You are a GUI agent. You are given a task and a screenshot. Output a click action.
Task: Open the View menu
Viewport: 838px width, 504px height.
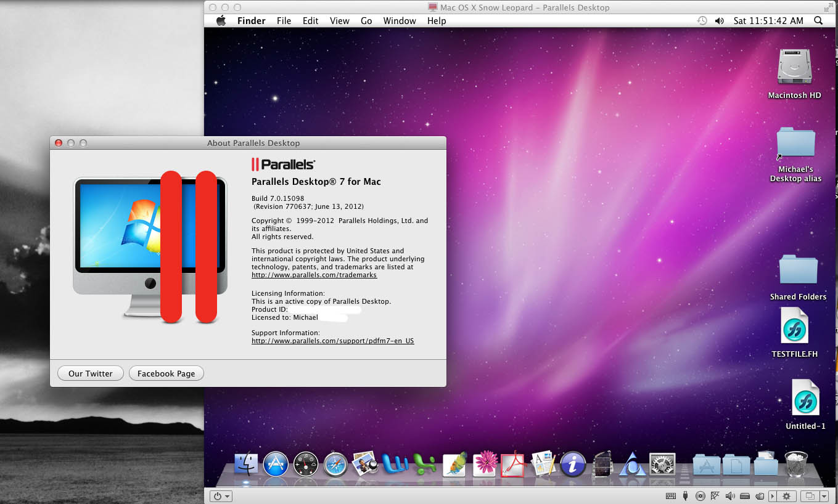(340, 21)
